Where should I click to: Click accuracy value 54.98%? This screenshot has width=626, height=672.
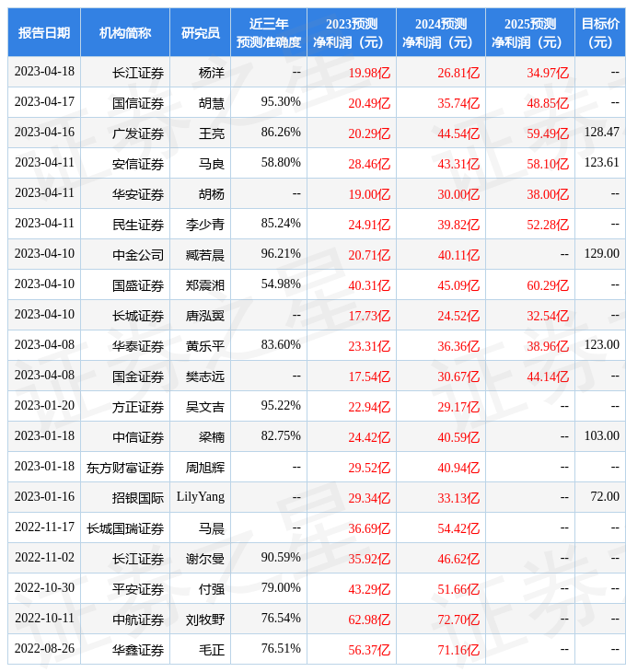click(281, 284)
